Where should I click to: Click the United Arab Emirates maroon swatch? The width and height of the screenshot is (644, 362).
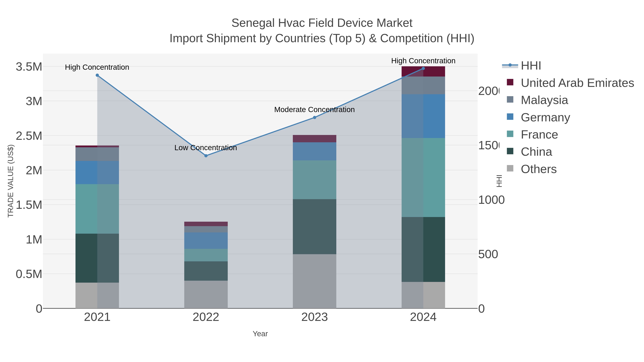pos(510,82)
